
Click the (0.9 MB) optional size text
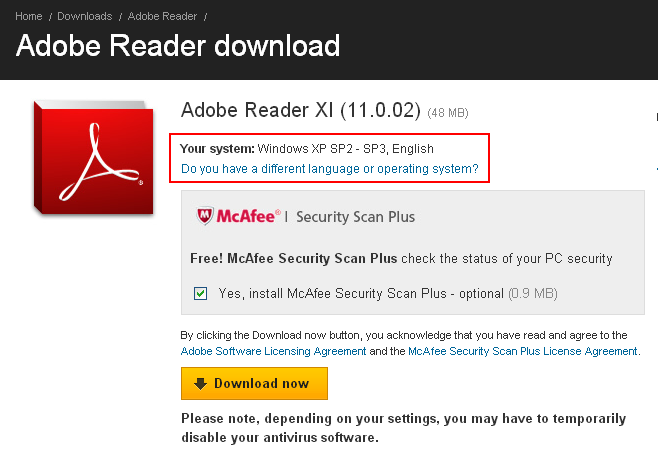[x=533, y=293]
